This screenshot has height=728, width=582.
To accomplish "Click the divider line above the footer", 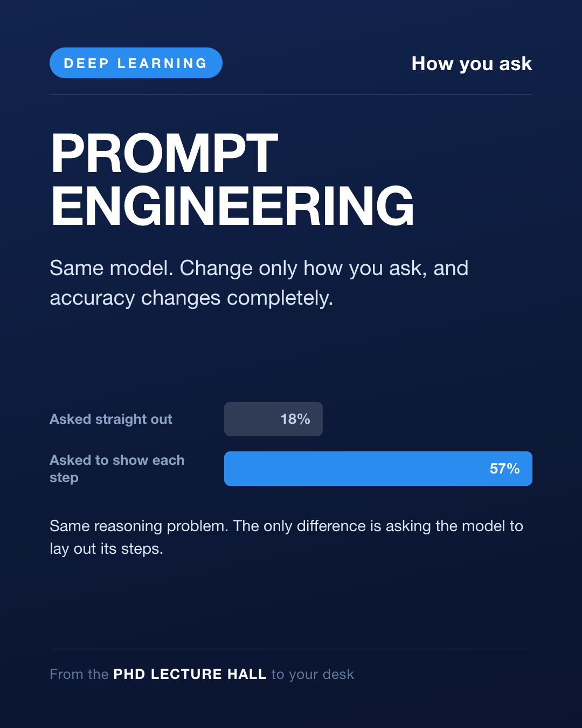I will coord(291,649).
